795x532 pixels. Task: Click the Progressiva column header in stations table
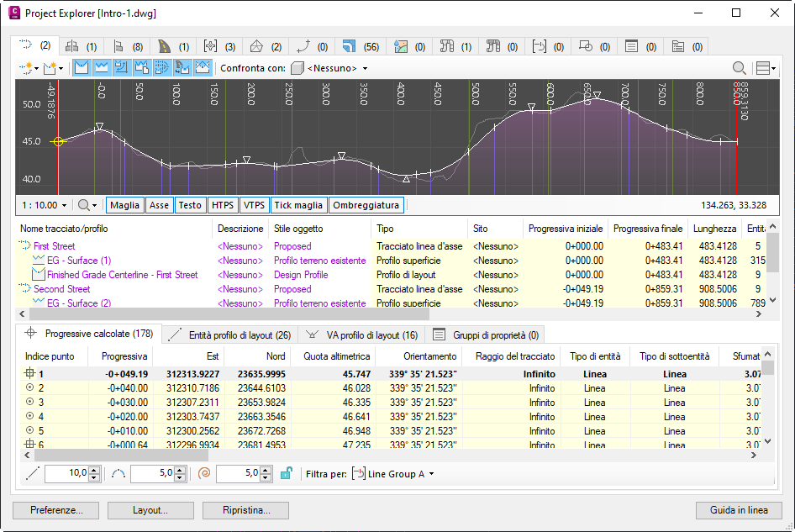(121, 356)
